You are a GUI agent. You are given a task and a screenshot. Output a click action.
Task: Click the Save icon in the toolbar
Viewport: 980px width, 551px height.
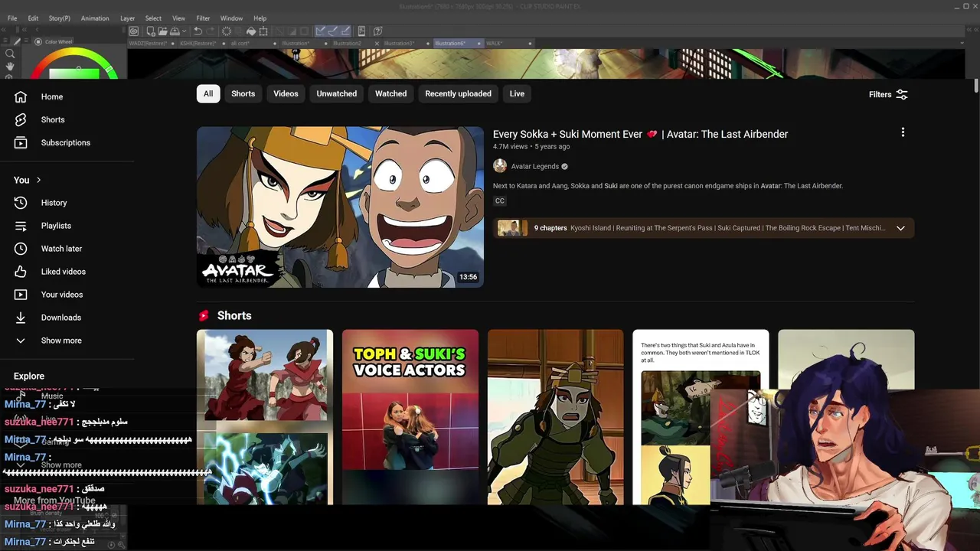(x=175, y=31)
